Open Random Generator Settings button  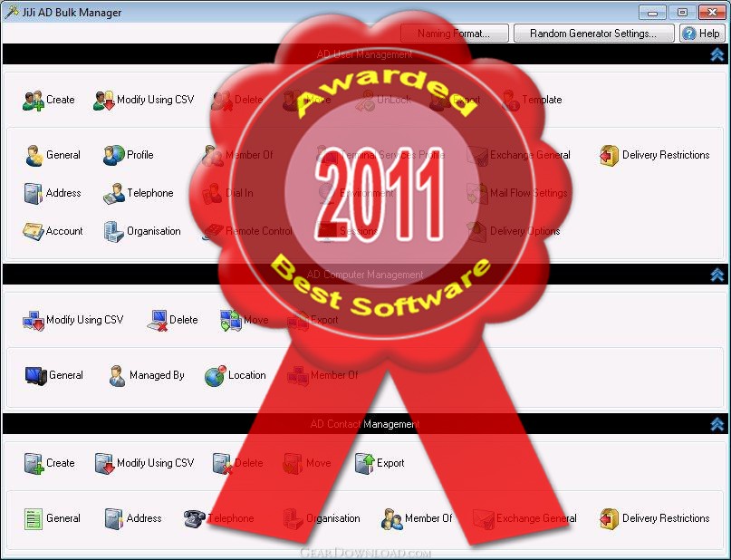593,34
